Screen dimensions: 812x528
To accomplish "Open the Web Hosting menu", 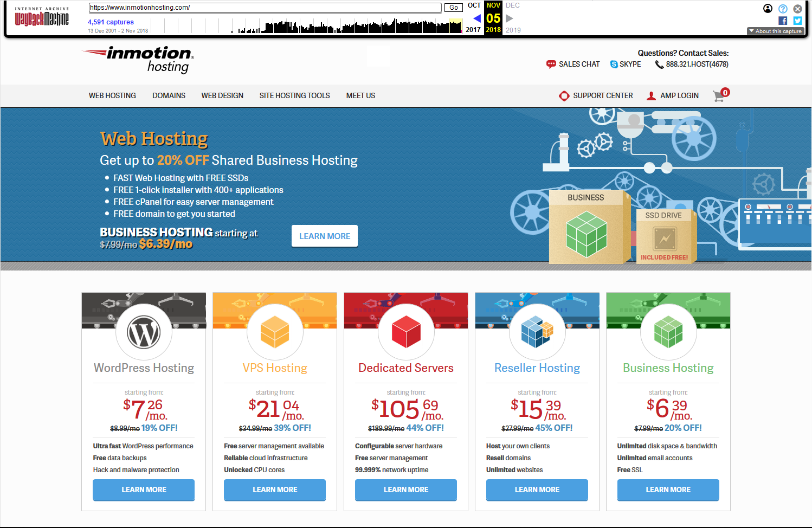I will [x=112, y=95].
